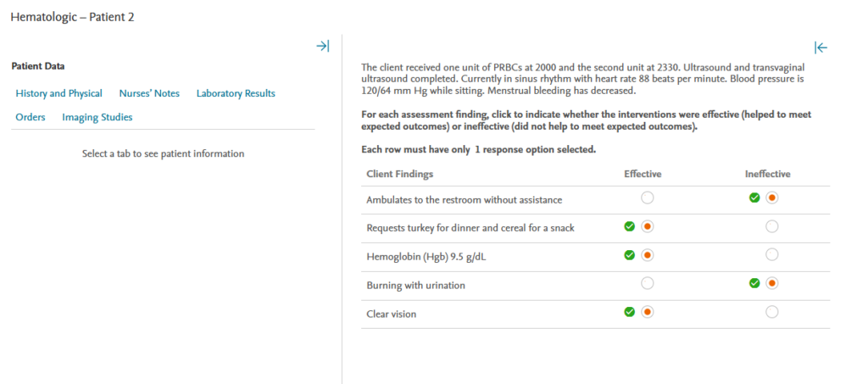
Task: Switch to Laboratory Results tab
Action: (236, 93)
